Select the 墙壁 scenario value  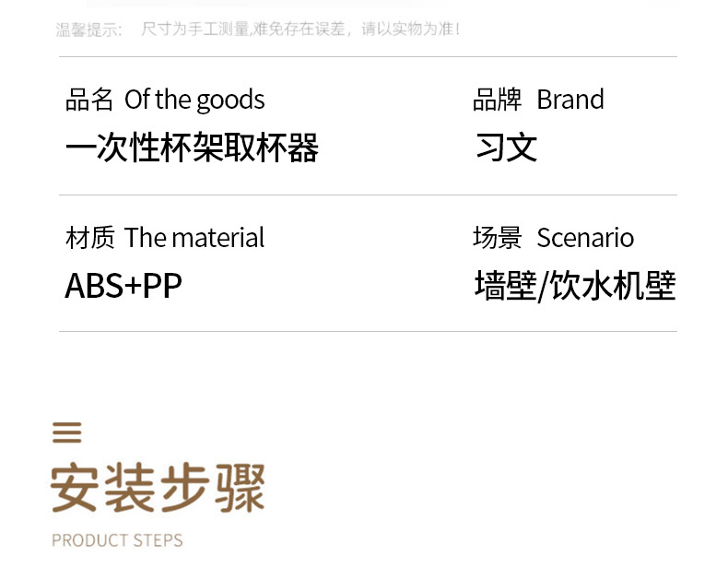505,286
